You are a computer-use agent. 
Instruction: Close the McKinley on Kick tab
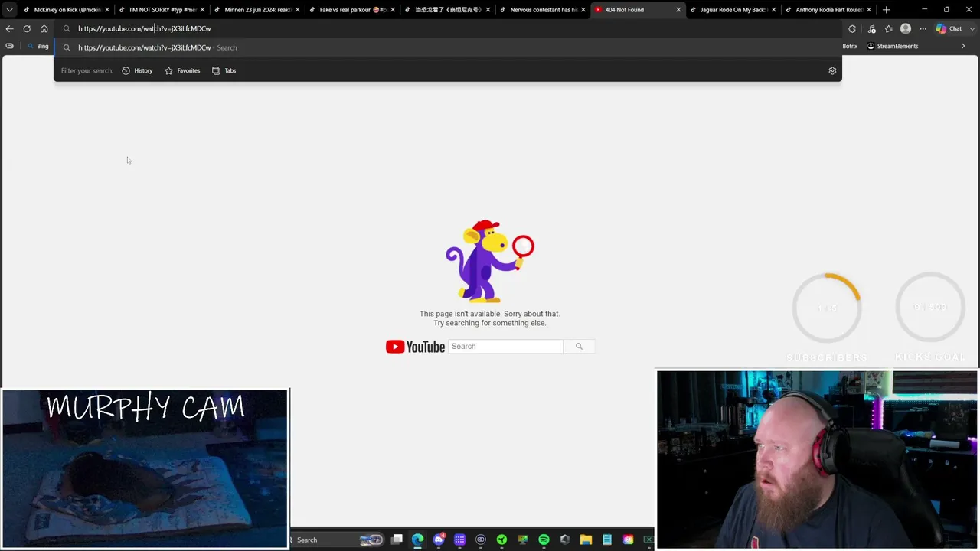click(x=107, y=10)
